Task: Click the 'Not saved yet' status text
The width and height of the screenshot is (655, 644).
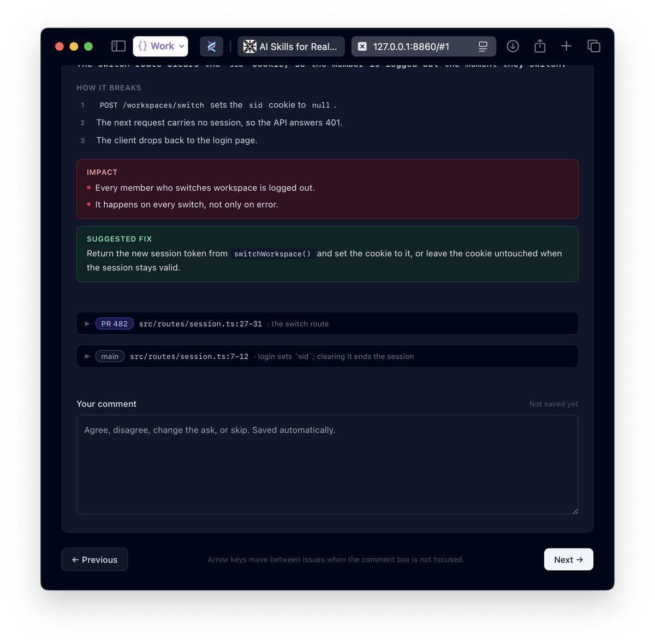Action: click(553, 404)
